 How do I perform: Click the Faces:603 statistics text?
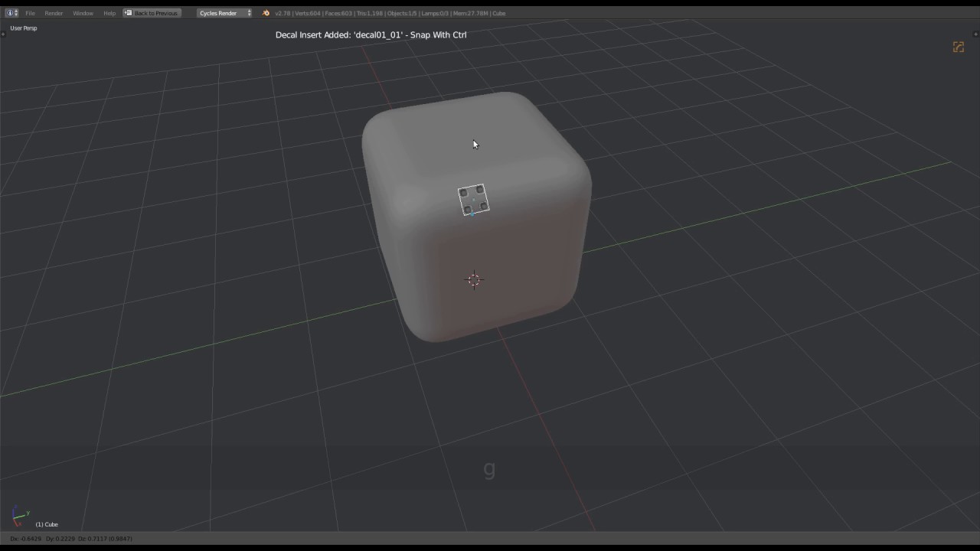click(339, 13)
